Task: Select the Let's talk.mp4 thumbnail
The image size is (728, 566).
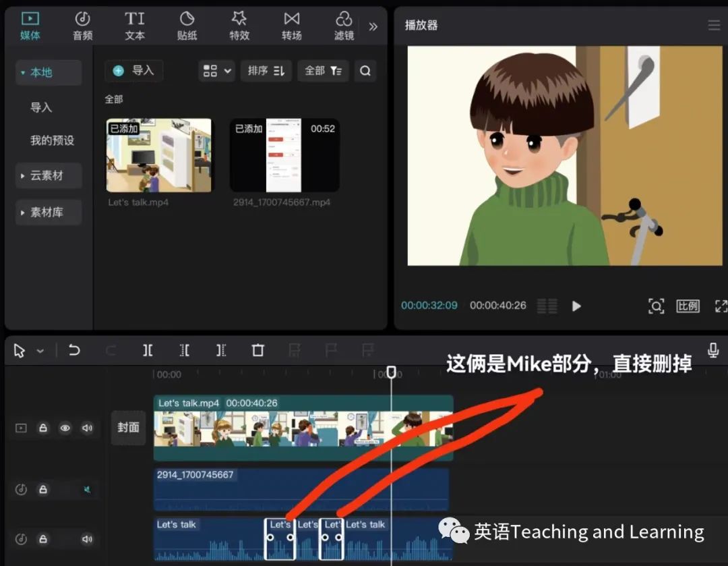Action: (159, 155)
